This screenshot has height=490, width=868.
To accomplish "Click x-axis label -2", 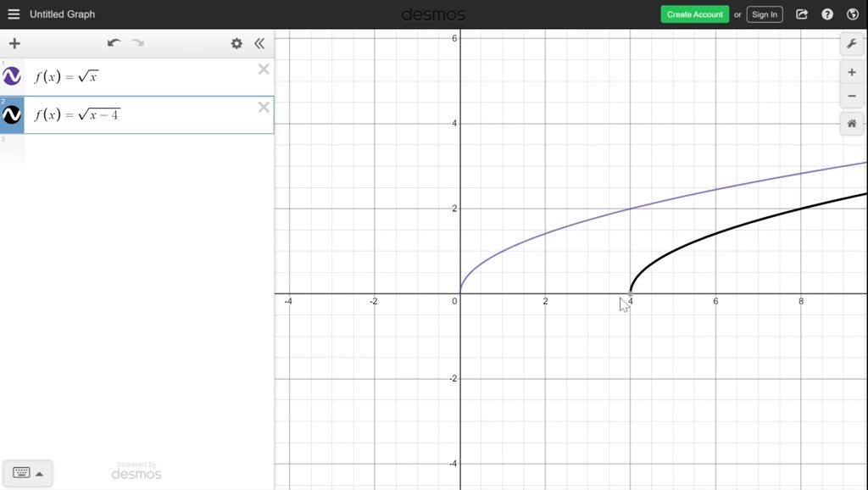I will [374, 301].
